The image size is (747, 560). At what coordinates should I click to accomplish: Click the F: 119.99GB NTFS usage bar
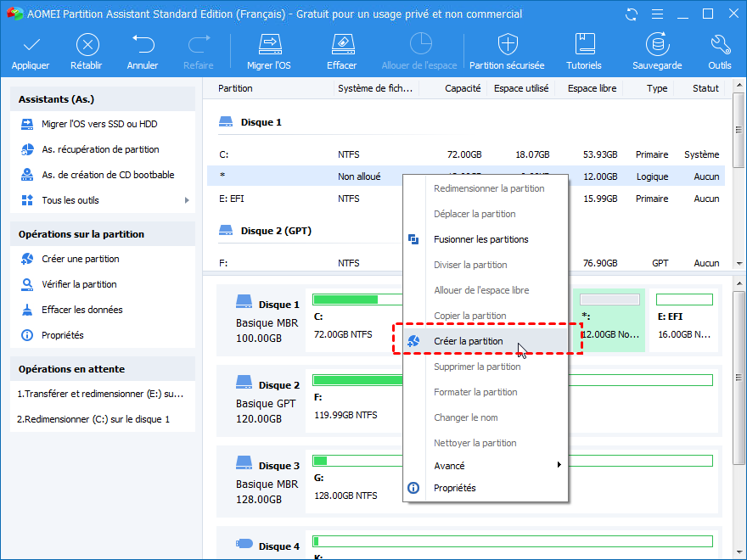coord(357,380)
